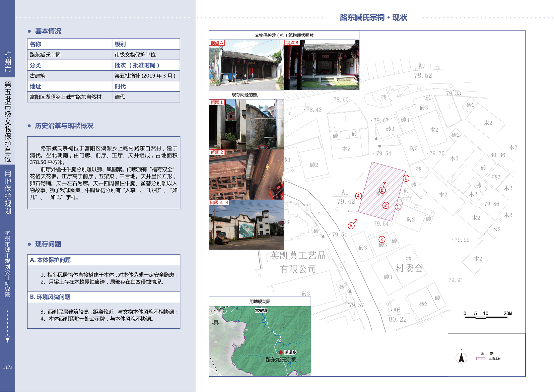Viewport: 554px width, 392px height.
Task: Open the 问题 3、4 street photo
Action: 246,225
